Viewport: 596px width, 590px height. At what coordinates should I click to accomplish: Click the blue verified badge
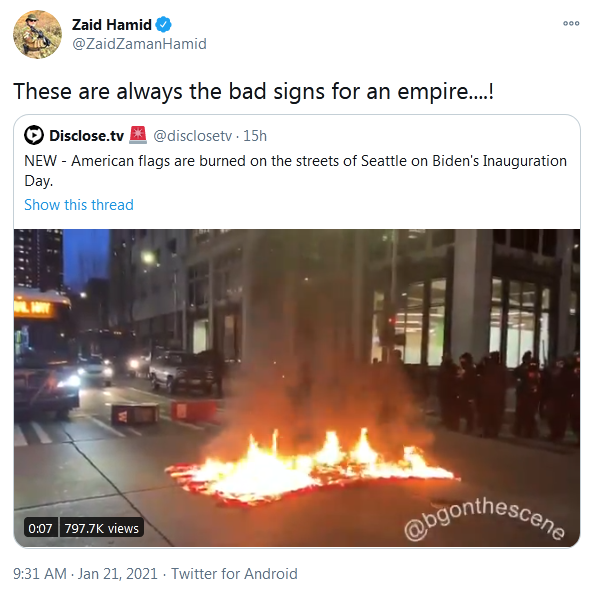pos(164,25)
